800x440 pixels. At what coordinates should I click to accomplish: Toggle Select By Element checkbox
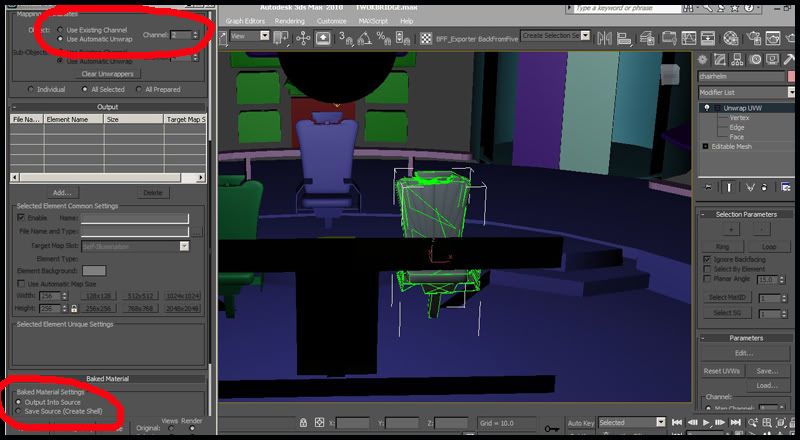click(x=707, y=269)
